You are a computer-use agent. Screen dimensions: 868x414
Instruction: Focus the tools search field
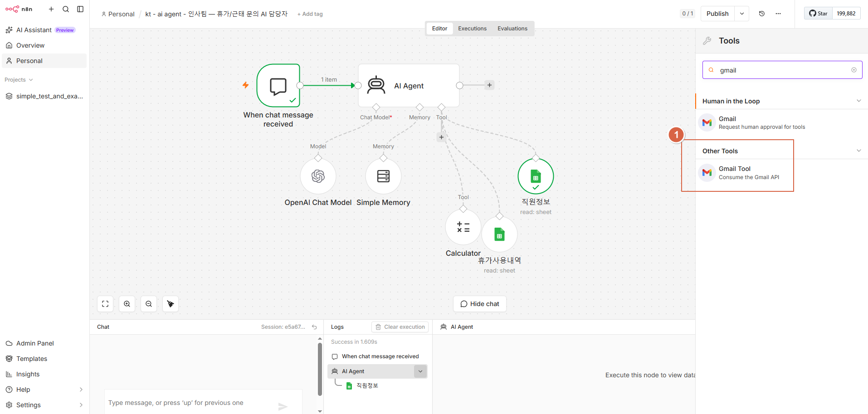[x=782, y=70]
